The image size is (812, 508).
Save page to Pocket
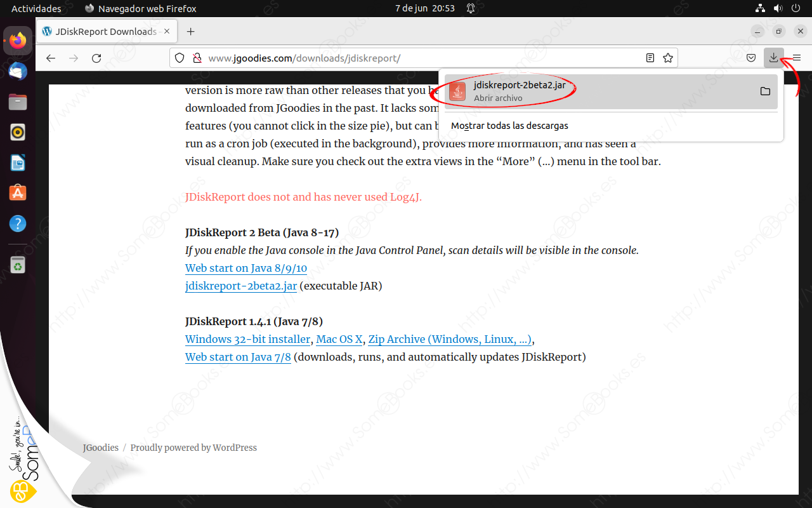tap(751, 58)
